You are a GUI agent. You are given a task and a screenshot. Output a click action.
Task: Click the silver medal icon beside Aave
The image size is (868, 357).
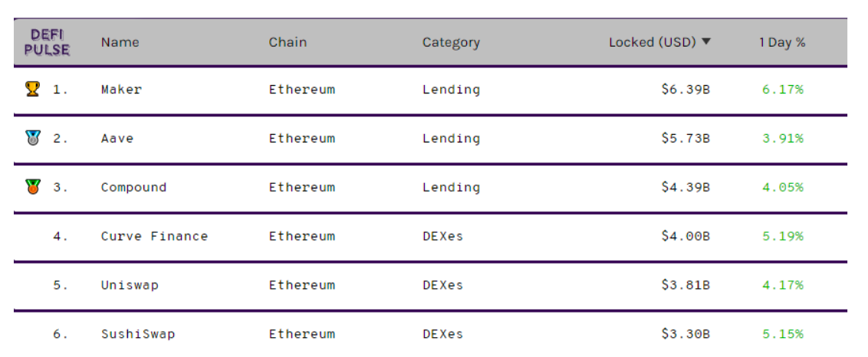coord(33,138)
